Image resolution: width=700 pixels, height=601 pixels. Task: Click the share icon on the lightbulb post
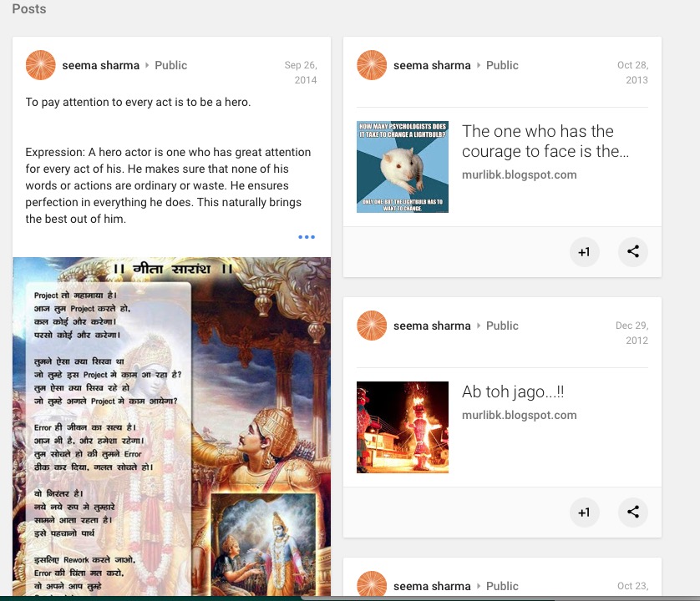click(x=633, y=252)
